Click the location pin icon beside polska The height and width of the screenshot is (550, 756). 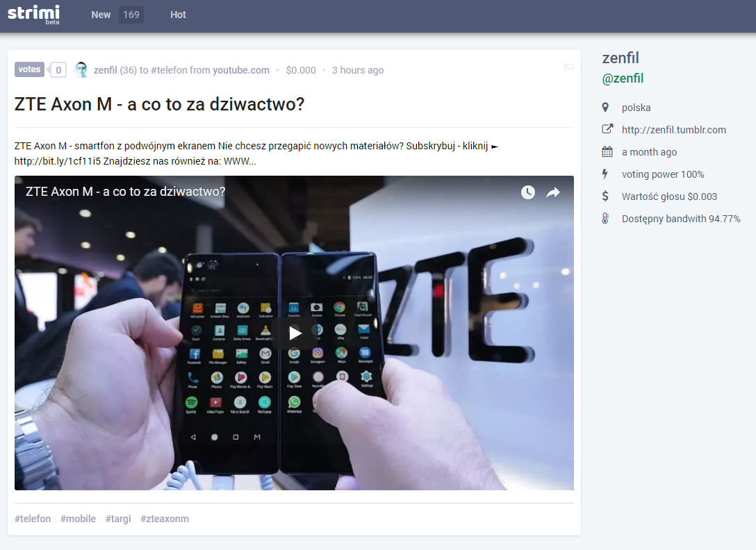[x=606, y=107]
